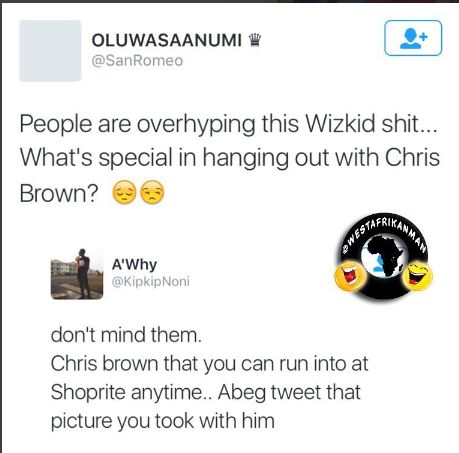The image size is (459, 453).
Task: Click the 'picture you took with him' line
Action: (163, 421)
